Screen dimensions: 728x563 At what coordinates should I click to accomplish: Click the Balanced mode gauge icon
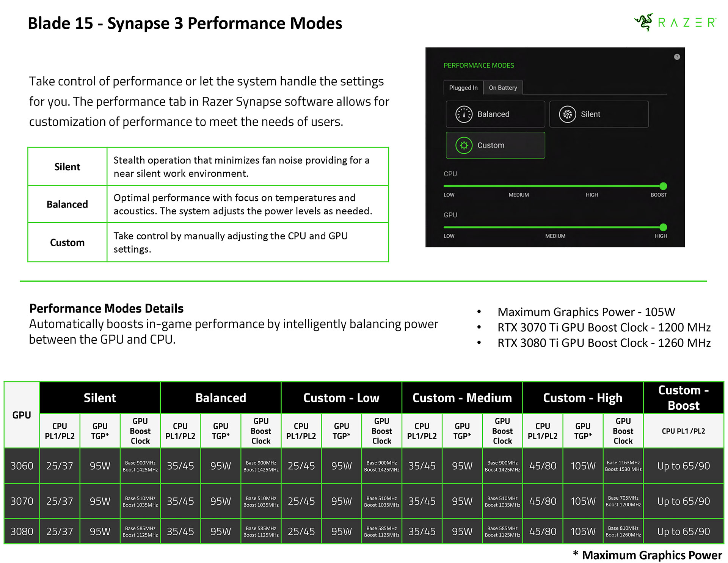point(464,114)
